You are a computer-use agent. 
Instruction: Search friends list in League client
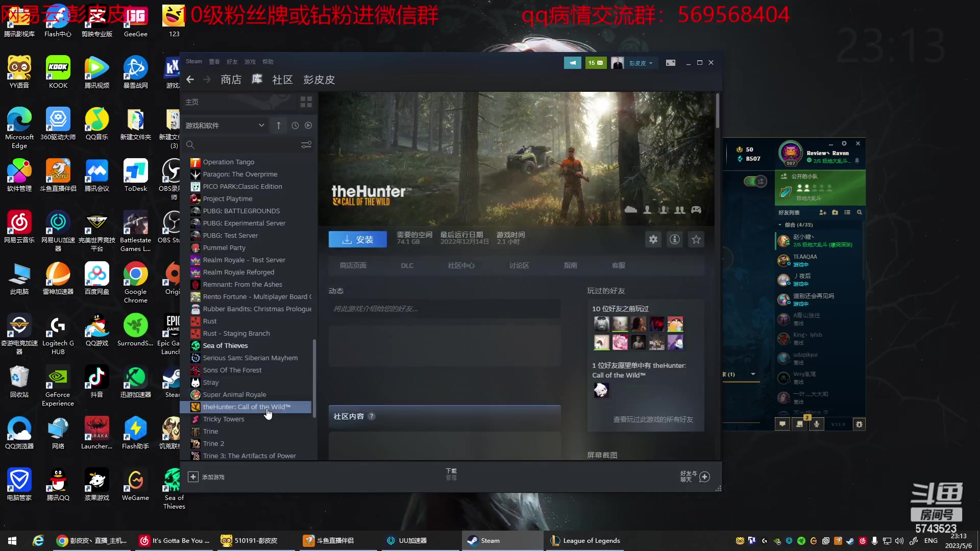pyautogui.click(x=860, y=212)
